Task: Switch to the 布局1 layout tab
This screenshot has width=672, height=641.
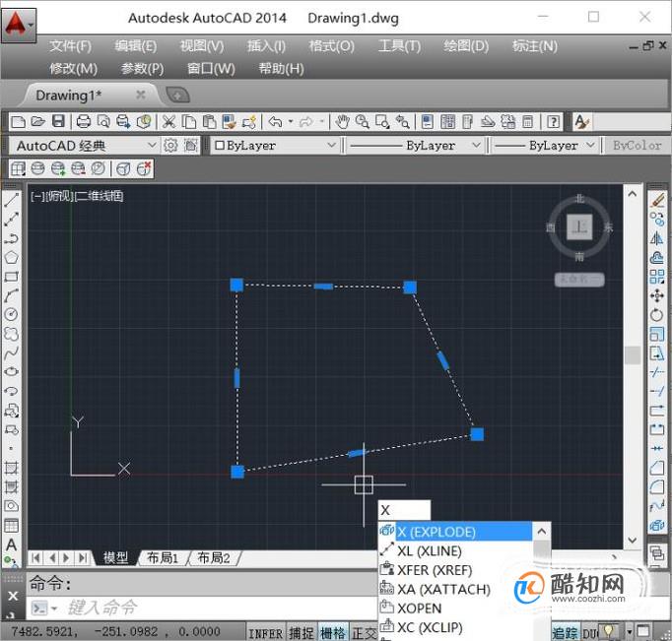Action: [x=162, y=558]
